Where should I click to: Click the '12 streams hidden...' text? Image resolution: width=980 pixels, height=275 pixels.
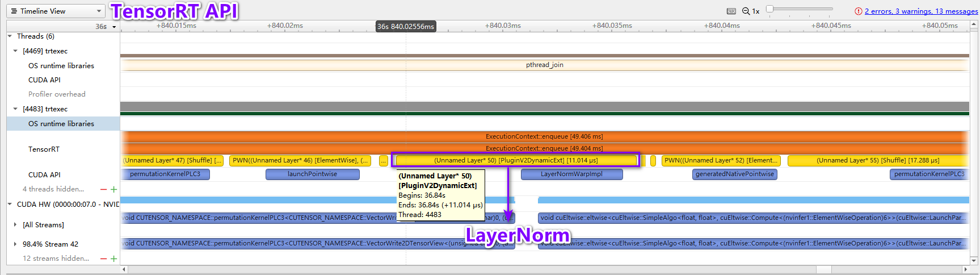coord(56,259)
